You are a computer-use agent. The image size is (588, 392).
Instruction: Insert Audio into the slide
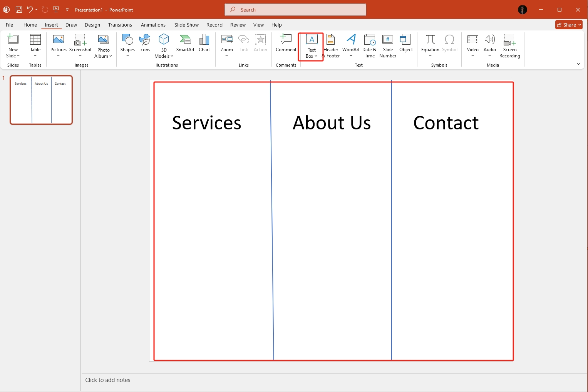click(x=490, y=45)
